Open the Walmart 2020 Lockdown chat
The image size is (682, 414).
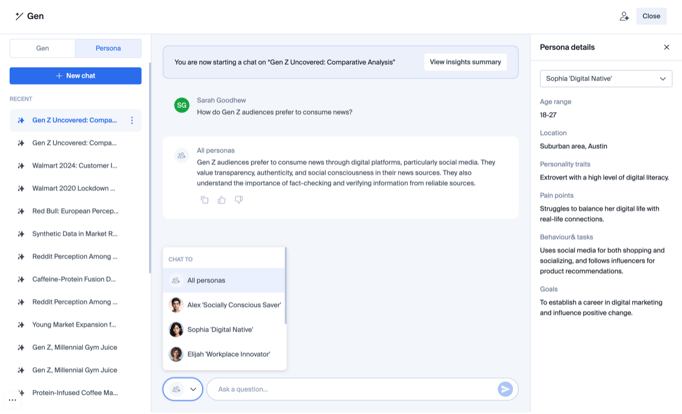74,188
